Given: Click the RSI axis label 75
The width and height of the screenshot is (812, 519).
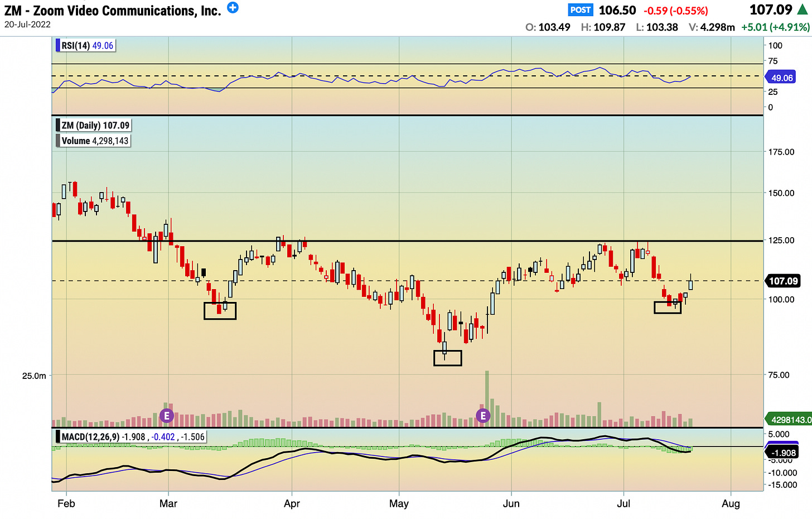Looking at the screenshot, I should pyautogui.click(x=772, y=61).
